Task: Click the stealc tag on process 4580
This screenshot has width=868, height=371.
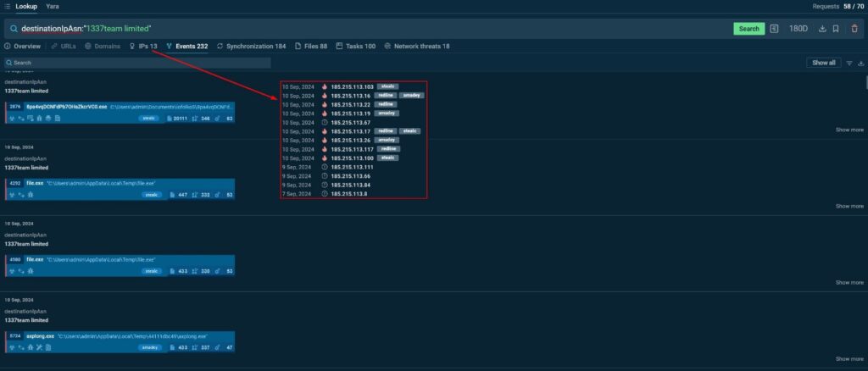Action: coord(152,271)
